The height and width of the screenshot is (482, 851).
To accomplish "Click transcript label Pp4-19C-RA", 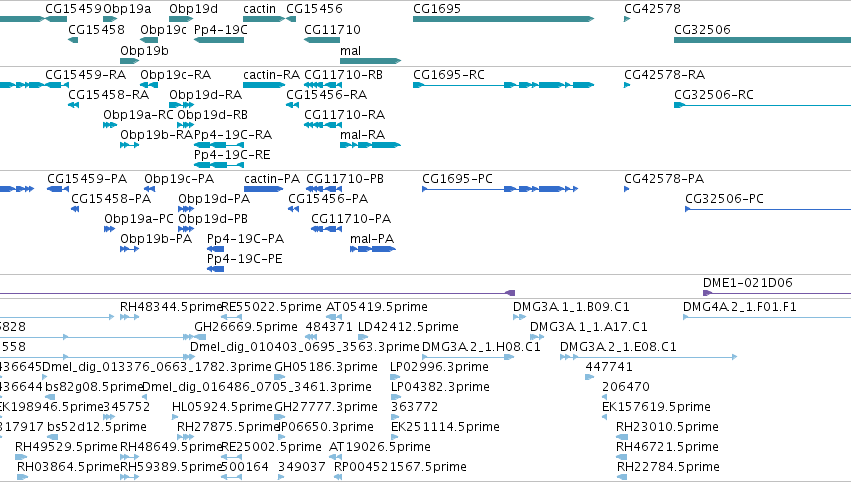I will point(233,134).
